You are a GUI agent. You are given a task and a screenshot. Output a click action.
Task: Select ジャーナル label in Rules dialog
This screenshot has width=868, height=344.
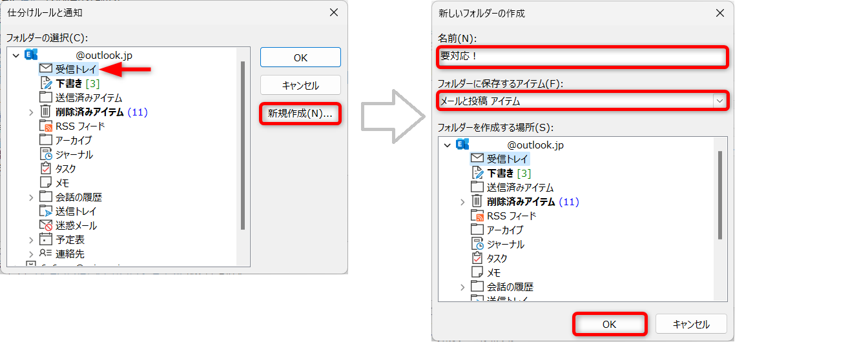(74, 154)
